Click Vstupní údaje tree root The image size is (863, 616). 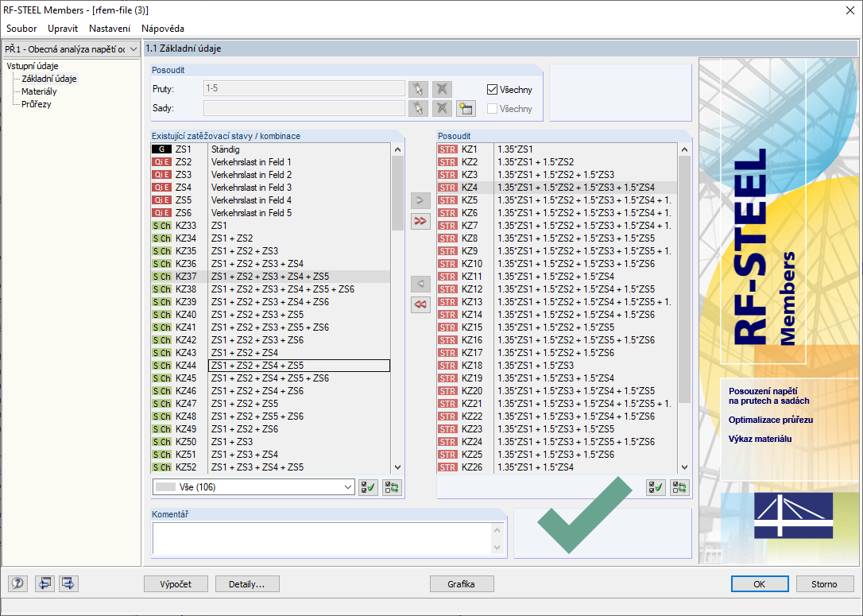point(33,66)
